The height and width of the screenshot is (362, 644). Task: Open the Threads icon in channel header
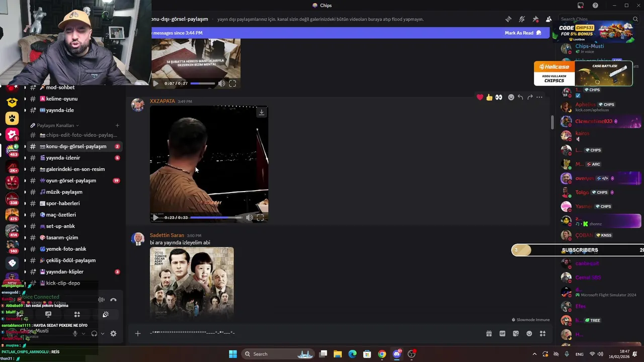509,19
